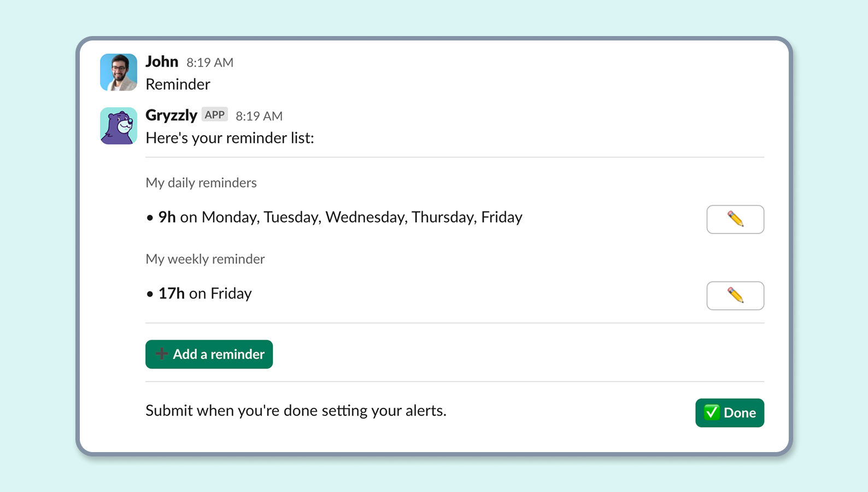Select the 9h daily reminder entry
The height and width of the screenshot is (492, 868).
334,217
